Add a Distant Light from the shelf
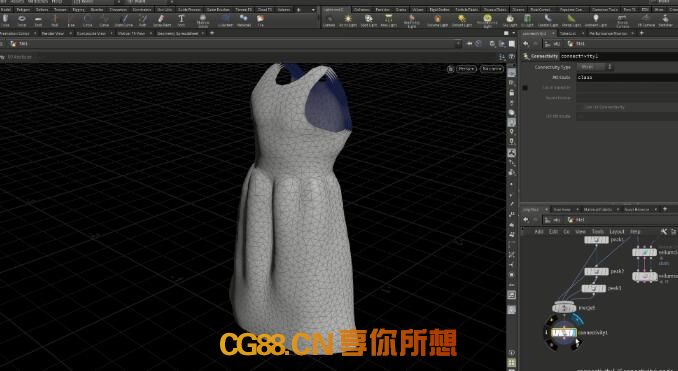The height and width of the screenshot is (371, 678). (x=461, y=20)
